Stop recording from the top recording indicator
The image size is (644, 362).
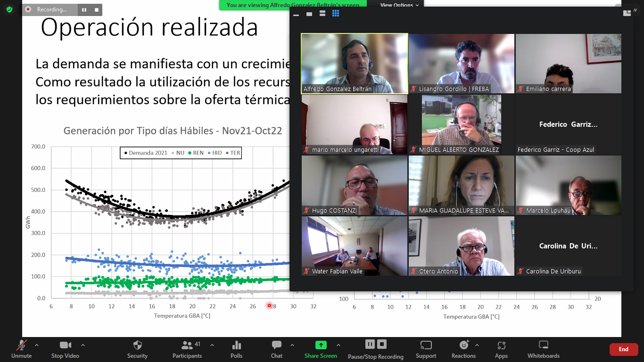(97, 9)
